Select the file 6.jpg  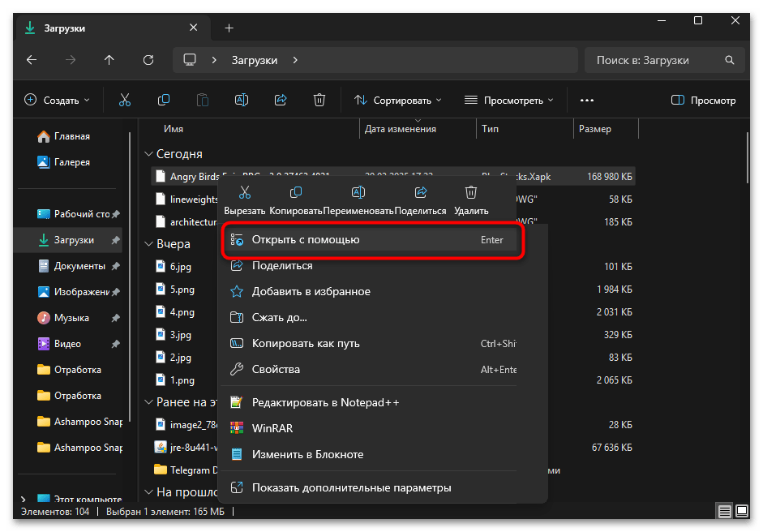click(181, 267)
